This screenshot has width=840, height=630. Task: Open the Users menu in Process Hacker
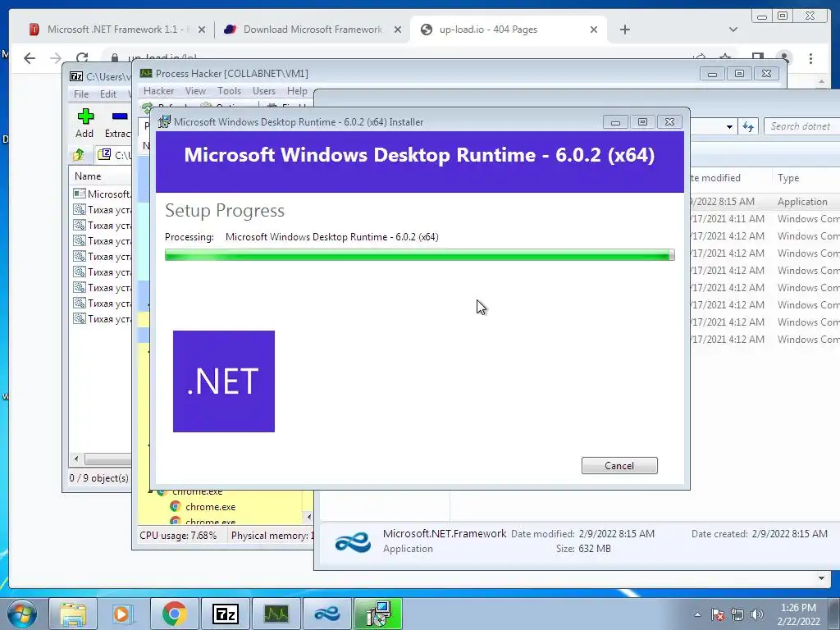[264, 91]
